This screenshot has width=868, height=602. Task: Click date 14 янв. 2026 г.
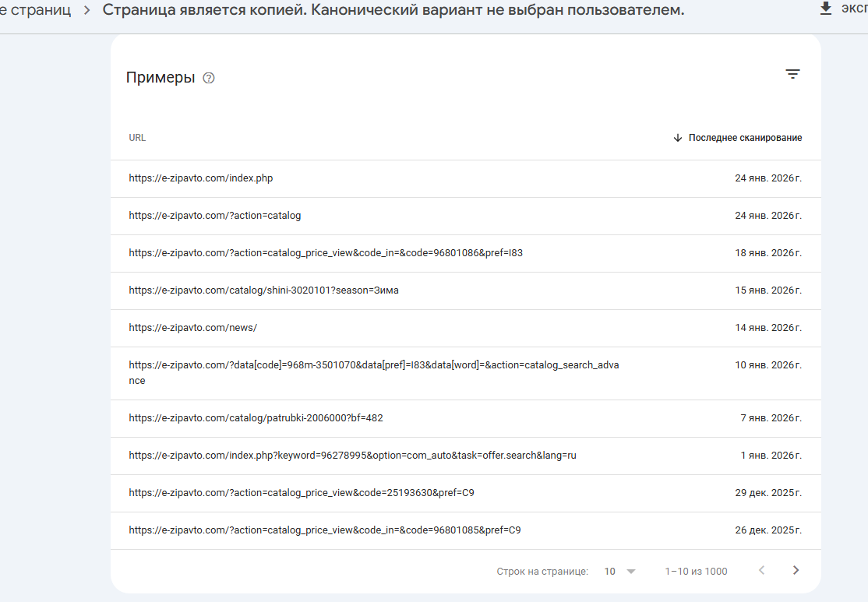pos(767,328)
